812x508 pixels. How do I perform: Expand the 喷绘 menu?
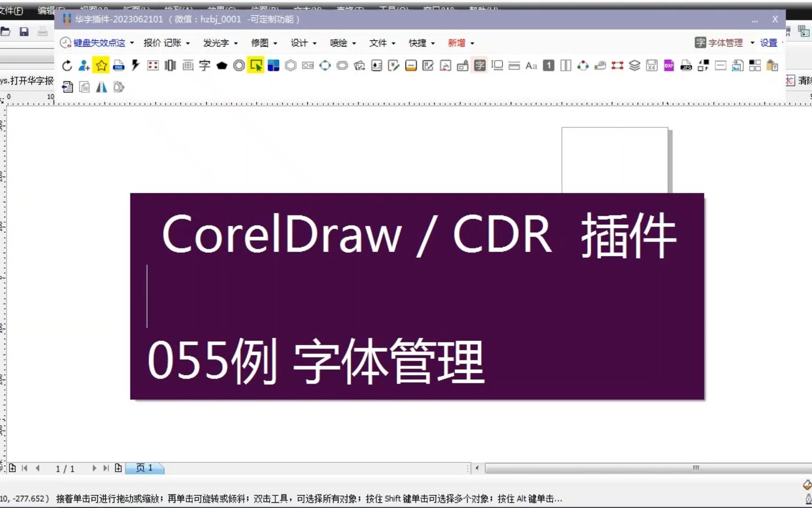coord(343,43)
